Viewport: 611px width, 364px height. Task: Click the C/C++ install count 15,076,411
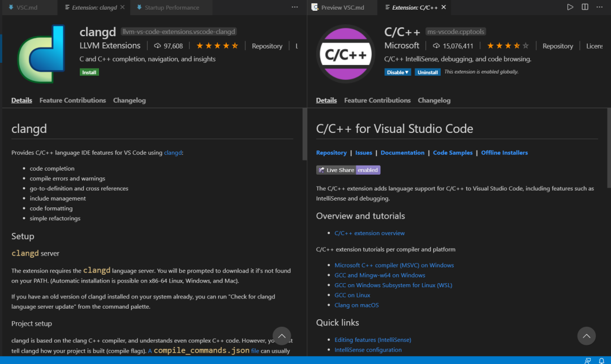(453, 46)
